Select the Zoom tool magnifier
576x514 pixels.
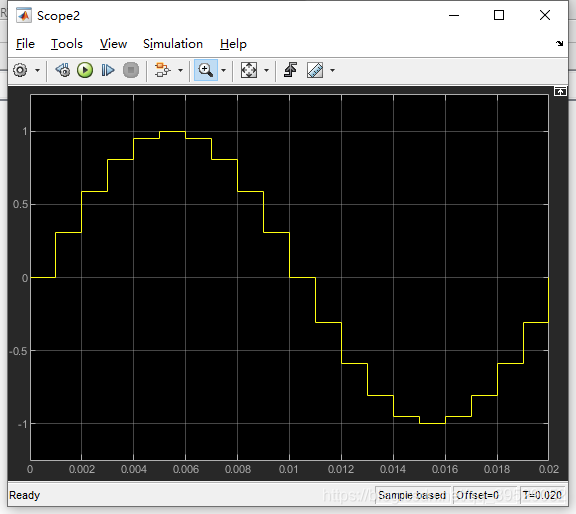[206, 70]
